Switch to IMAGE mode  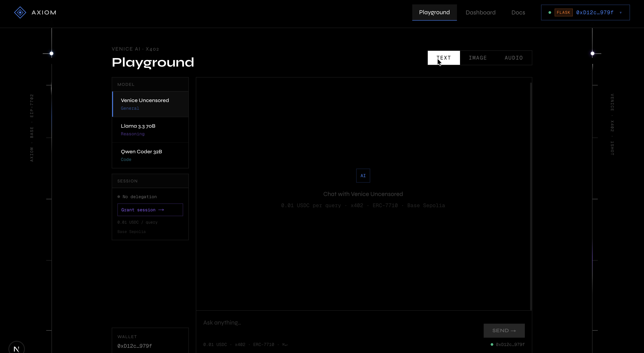point(478,58)
